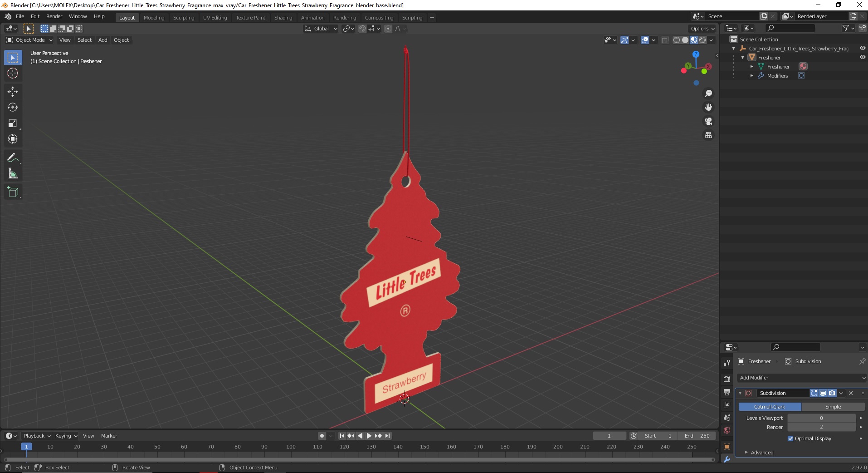Open Global transform orientation dropdown
The width and height of the screenshot is (868, 473).
(321, 29)
